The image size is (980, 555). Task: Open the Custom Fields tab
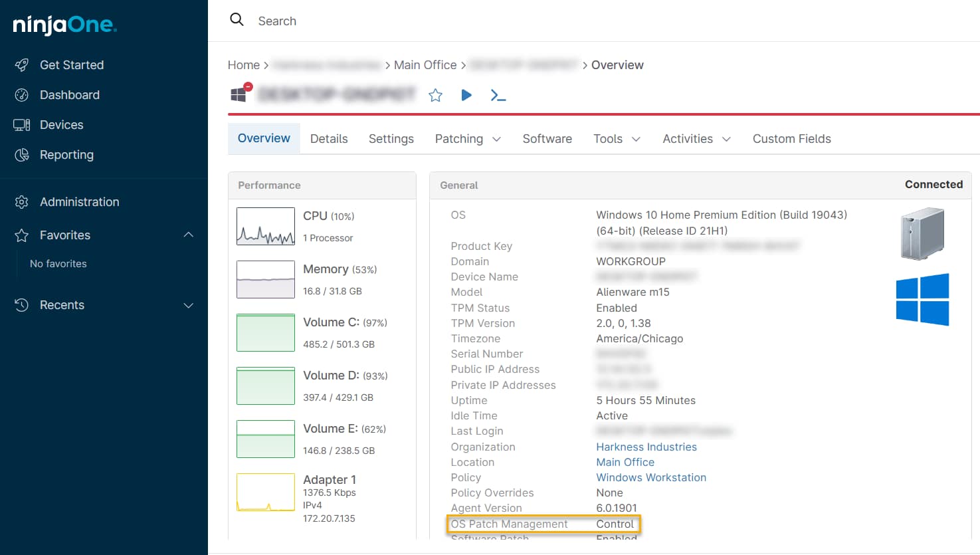[791, 139]
